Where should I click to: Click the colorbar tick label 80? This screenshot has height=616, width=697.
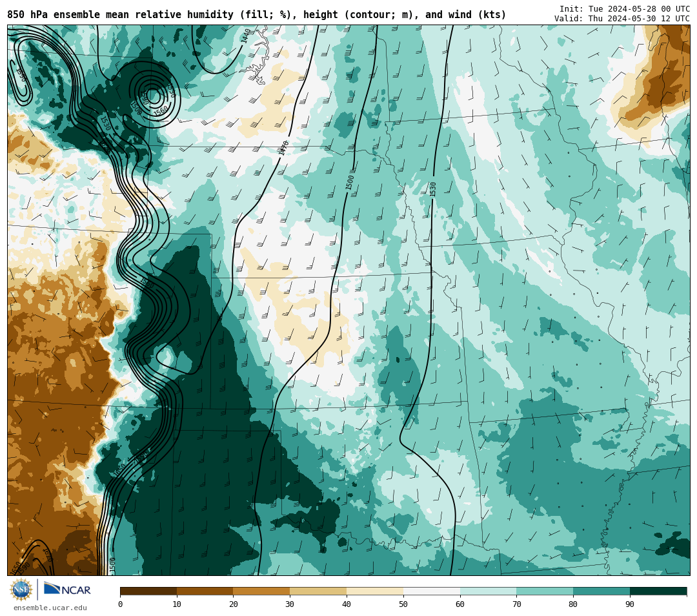573,604
